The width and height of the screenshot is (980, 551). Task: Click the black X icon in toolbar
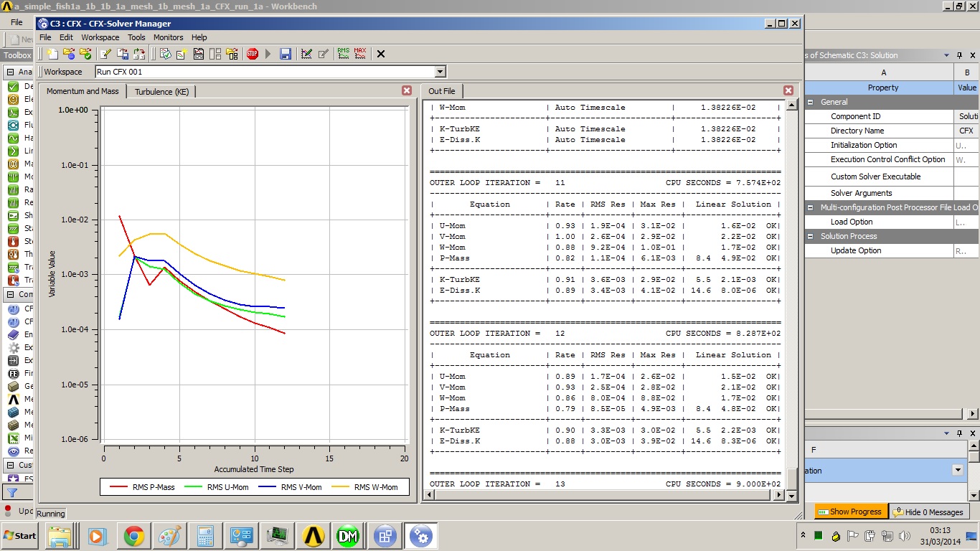(381, 54)
